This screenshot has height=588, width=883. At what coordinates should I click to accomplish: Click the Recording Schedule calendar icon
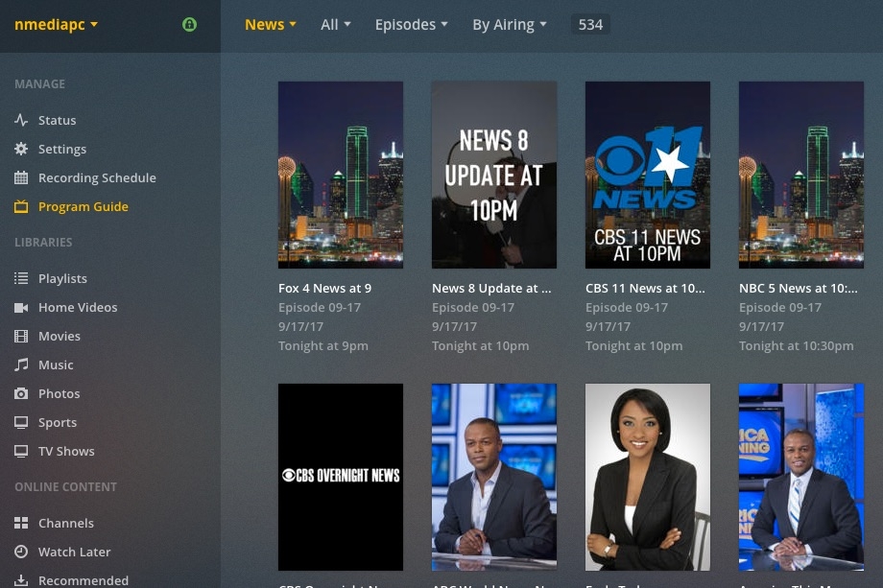(21, 177)
